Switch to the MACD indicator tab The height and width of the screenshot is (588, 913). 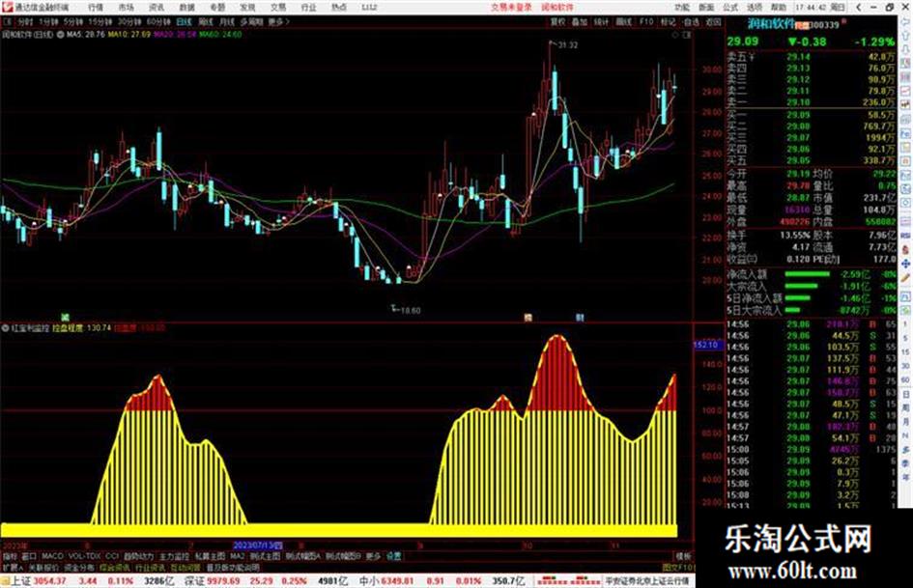click(x=52, y=556)
